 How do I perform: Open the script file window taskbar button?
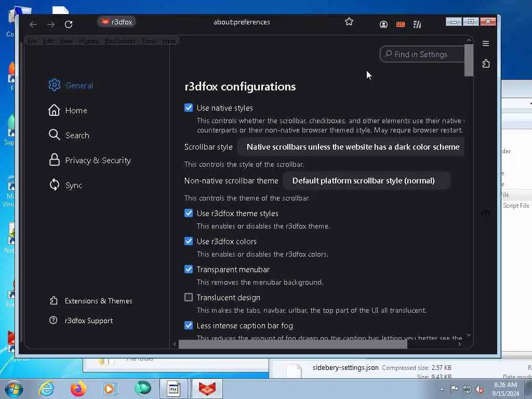(x=174, y=389)
